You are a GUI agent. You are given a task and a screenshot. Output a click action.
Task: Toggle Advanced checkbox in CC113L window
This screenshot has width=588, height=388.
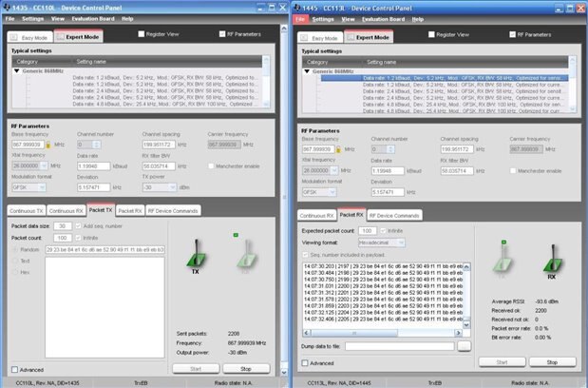tap(305, 363)
